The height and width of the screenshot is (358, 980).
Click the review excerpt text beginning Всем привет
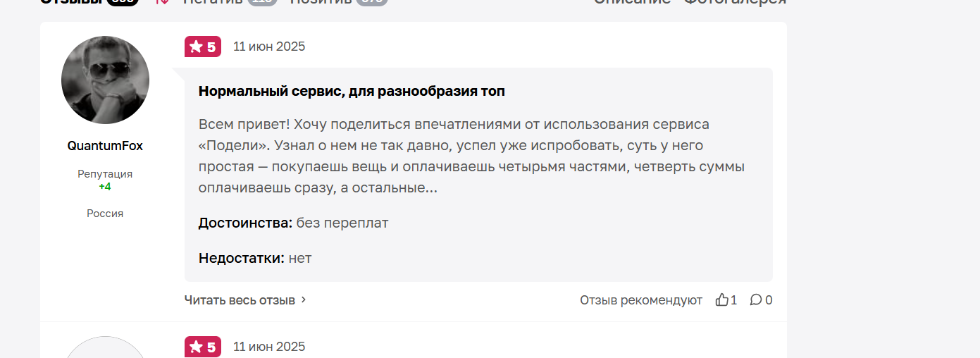(471, 156)
